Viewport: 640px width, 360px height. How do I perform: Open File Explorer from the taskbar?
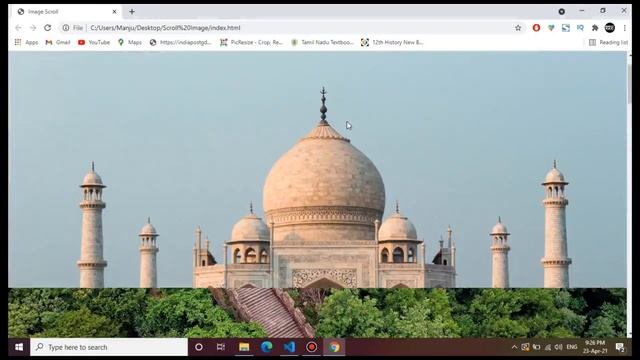tap(244, 347)
